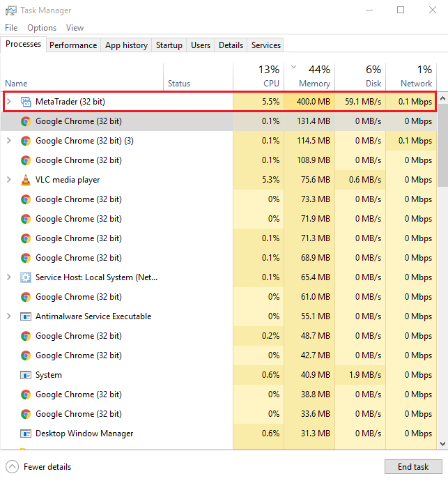The height and width of the screenshot is (483, 448).
Task: Select the Antimalware Service Executable name
Action: coord(93,316)
